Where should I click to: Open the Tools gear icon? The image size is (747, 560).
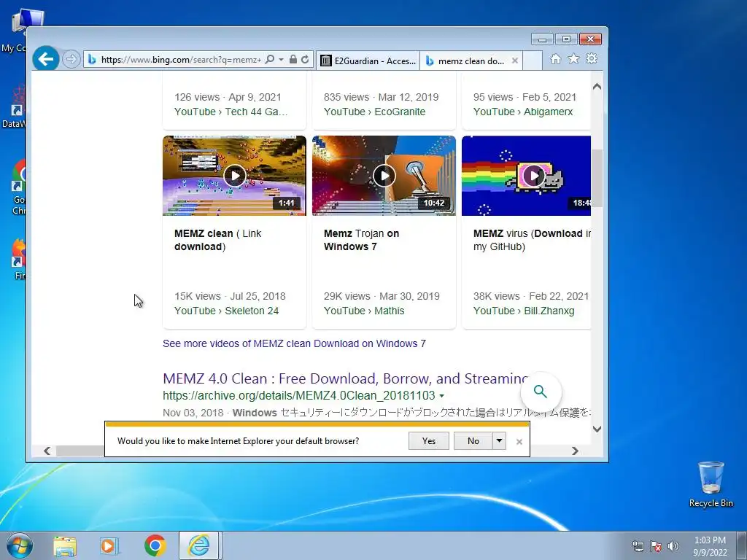click(x=592, y=58)
